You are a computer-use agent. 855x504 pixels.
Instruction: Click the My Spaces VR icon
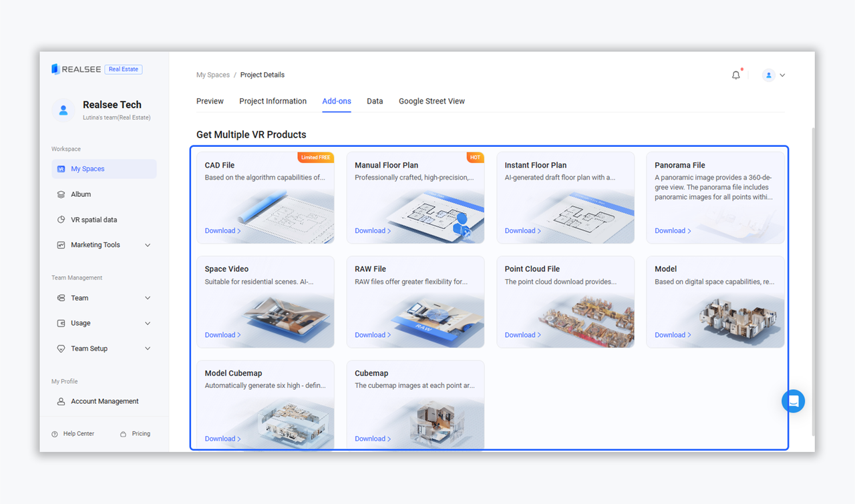61,169
